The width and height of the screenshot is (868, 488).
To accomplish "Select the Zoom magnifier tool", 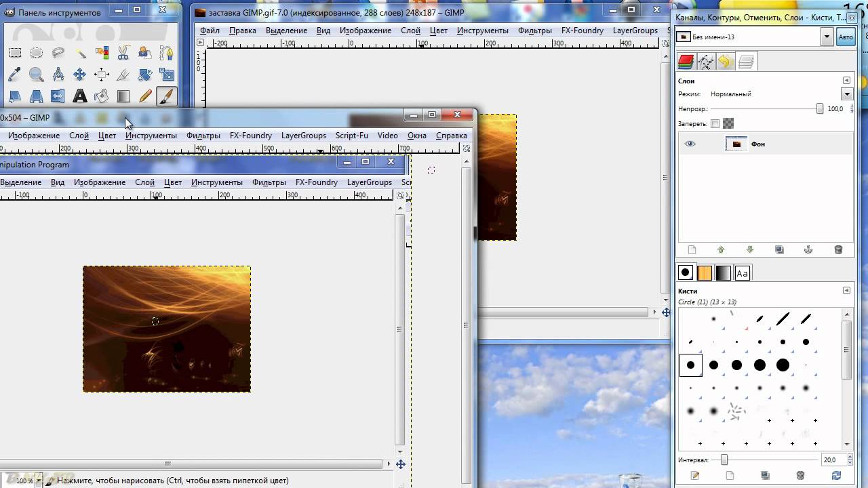I will click(x=37, y=75).
